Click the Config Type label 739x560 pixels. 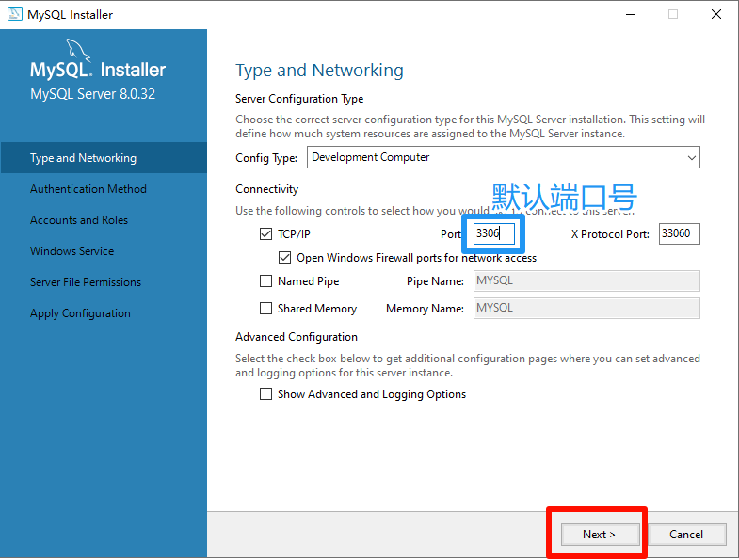click(x=266, y=158)
